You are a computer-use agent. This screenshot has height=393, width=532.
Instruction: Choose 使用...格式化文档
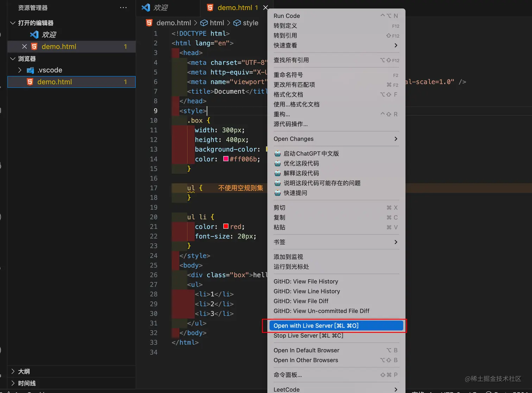pos(336,104)
